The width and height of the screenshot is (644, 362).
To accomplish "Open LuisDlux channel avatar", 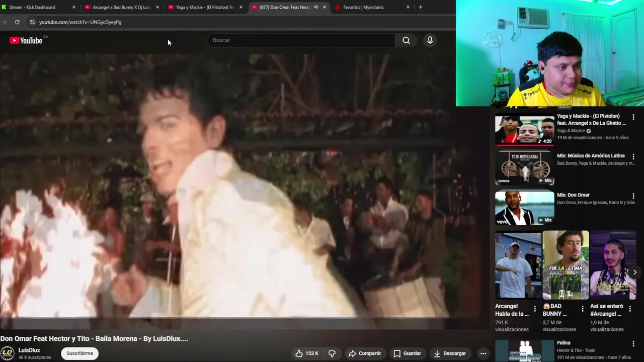I will click(7, 353).
